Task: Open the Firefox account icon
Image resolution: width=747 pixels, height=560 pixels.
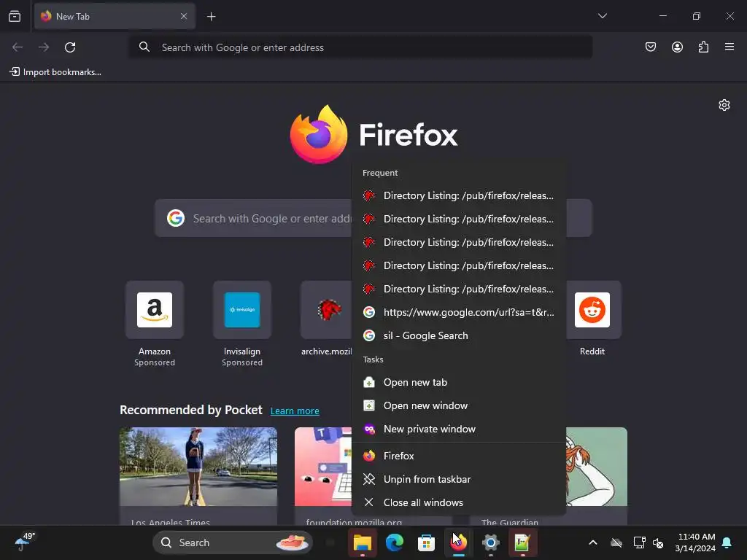Action: [x=677, y=47]
